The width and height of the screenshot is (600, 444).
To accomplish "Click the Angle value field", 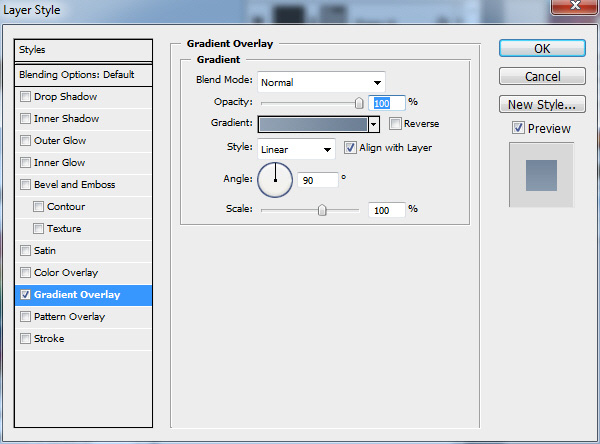I will click(318, 180).
